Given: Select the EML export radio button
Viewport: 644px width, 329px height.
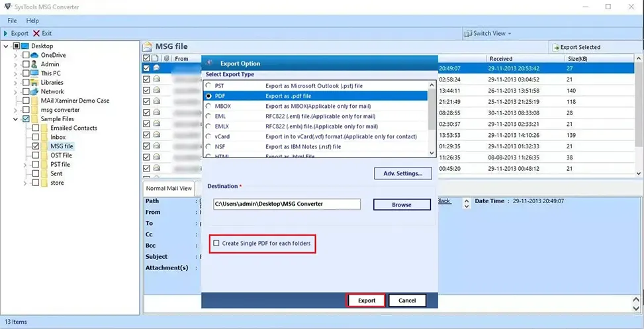Looking at the screenshot, I should click(209, 117).
